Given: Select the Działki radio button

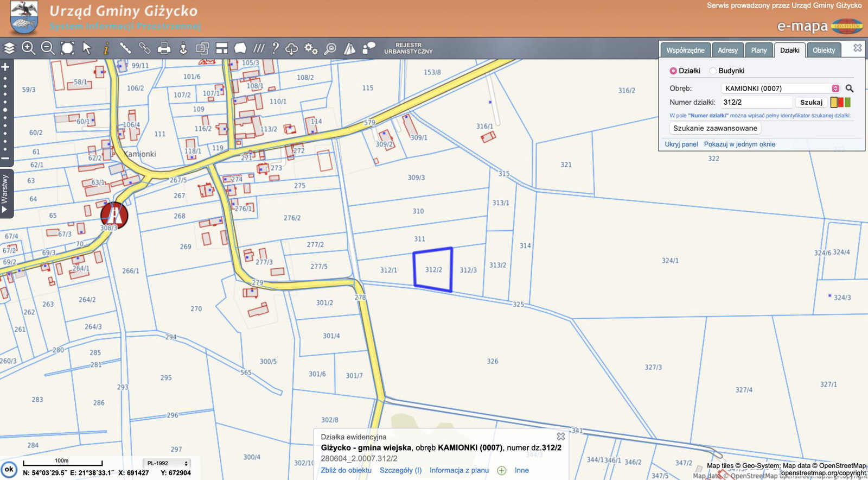Looking at the screenshot, I should (673, 71).
